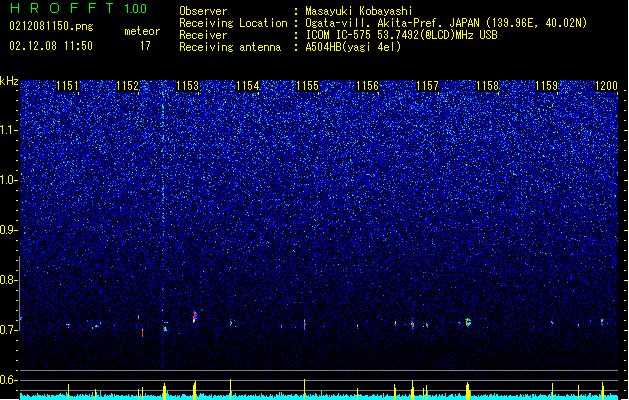Click the meteor label
This screenshot has height=400, width=629.
coord(142,31)
